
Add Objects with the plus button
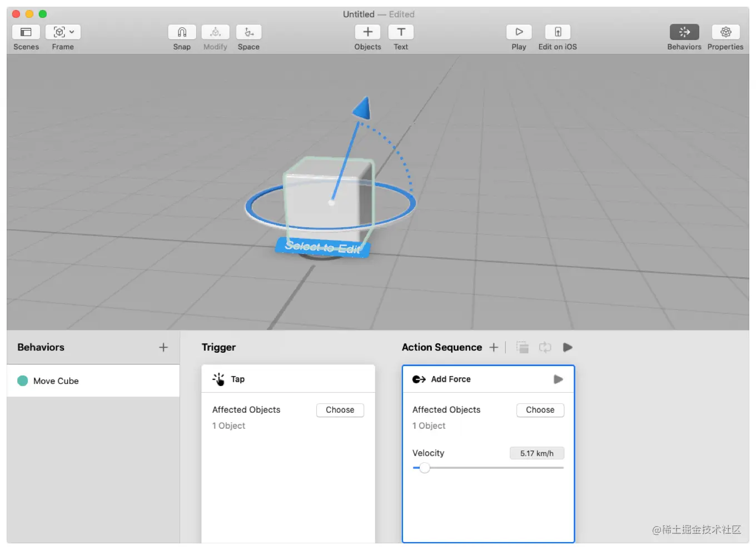367,32
